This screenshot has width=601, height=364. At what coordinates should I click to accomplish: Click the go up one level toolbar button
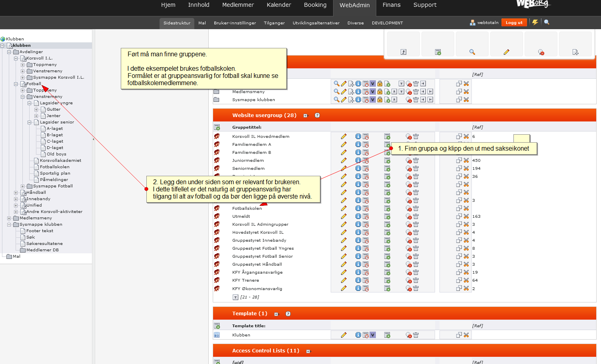point(403,52)
